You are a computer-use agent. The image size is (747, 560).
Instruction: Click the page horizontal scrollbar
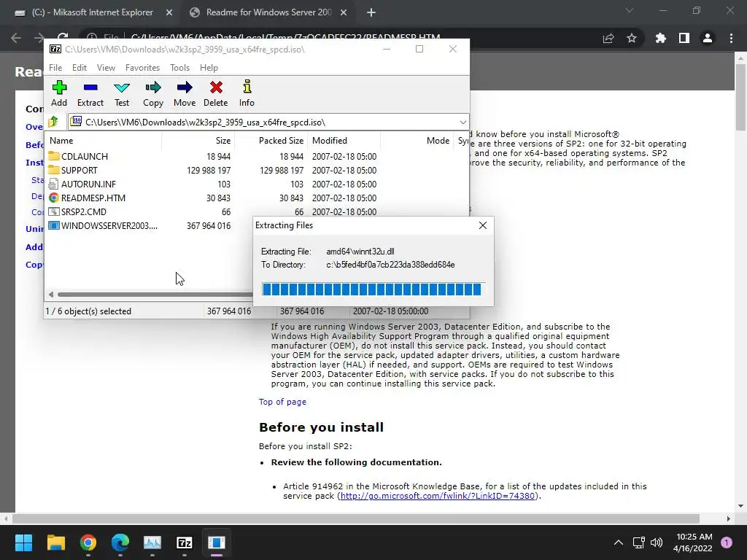(356, 518)
